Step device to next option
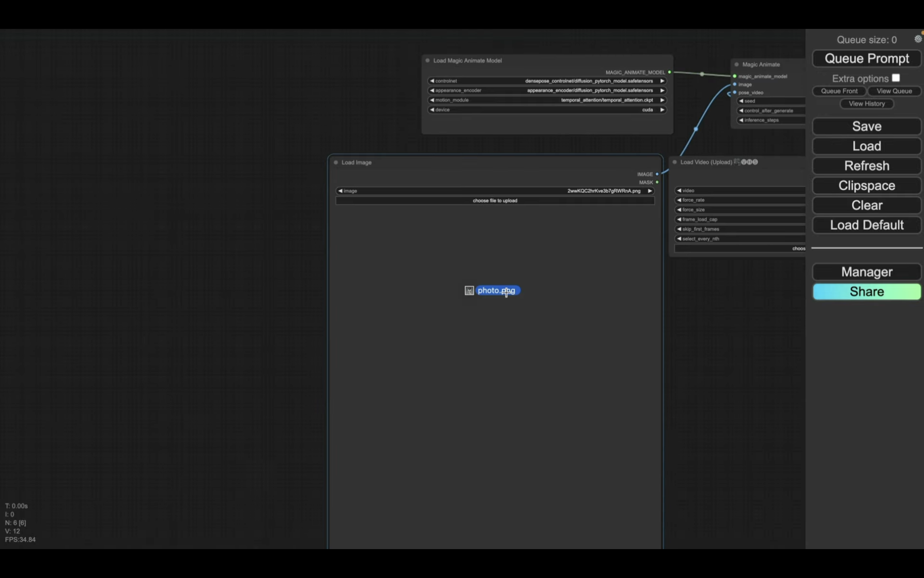Screen dimensions: 924x578 [x=663, y=110]
